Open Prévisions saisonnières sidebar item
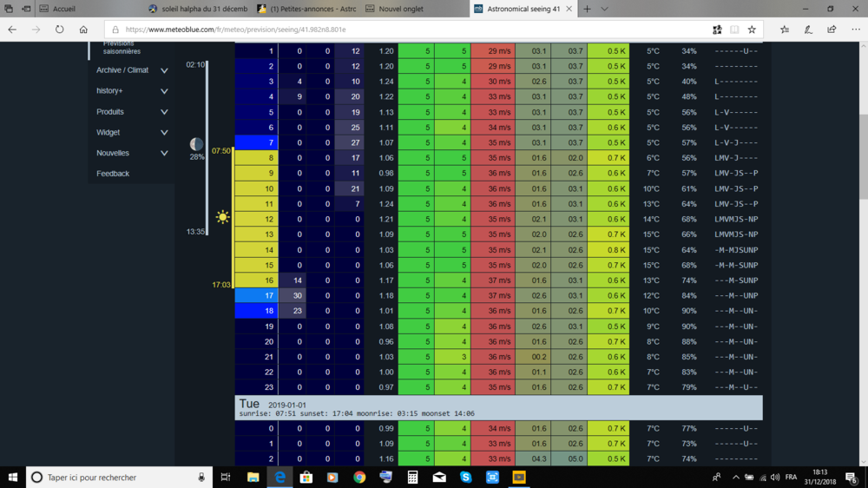Screen dimensions: 868x488 (x=122, y=47)
